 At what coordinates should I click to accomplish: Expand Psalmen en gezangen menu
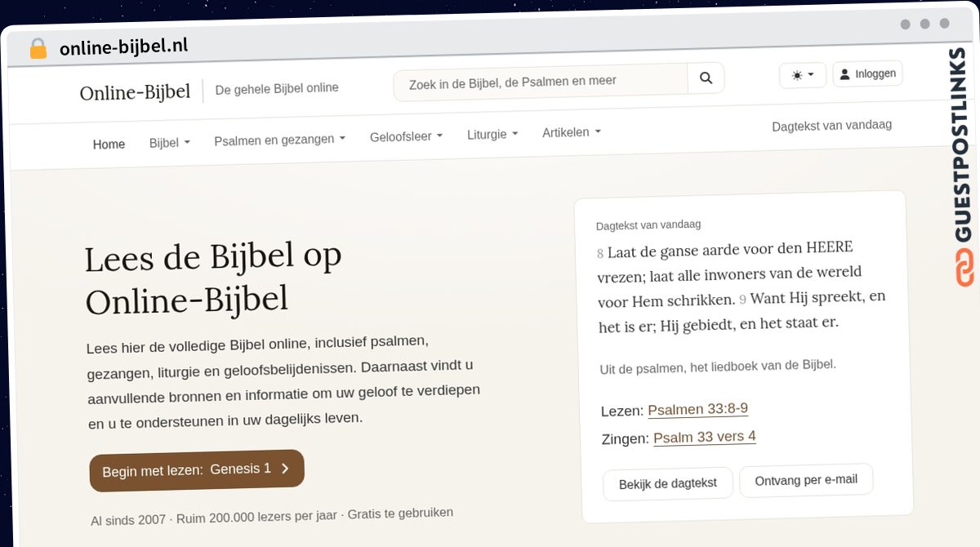[279, 140]
